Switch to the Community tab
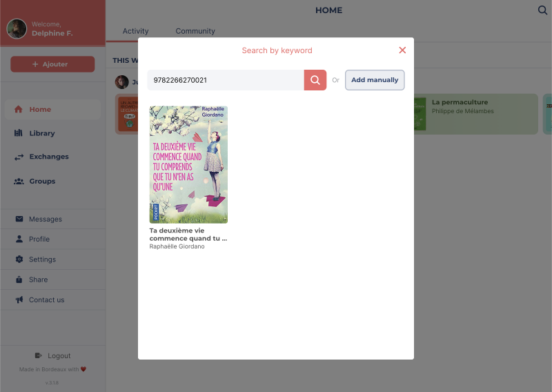Image resolution: width=552 pixels, height=392 pixels. click(195, 31)
